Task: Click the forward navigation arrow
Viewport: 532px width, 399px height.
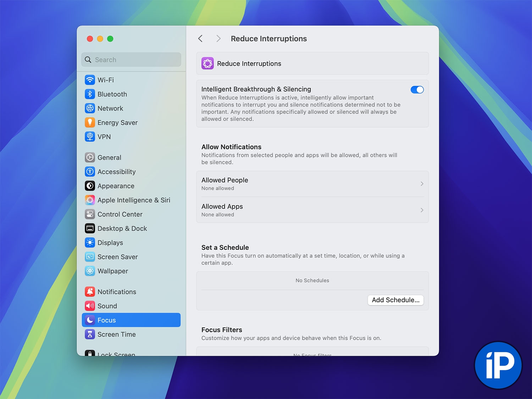Action: pyautogui.click(x=218, y=39)
